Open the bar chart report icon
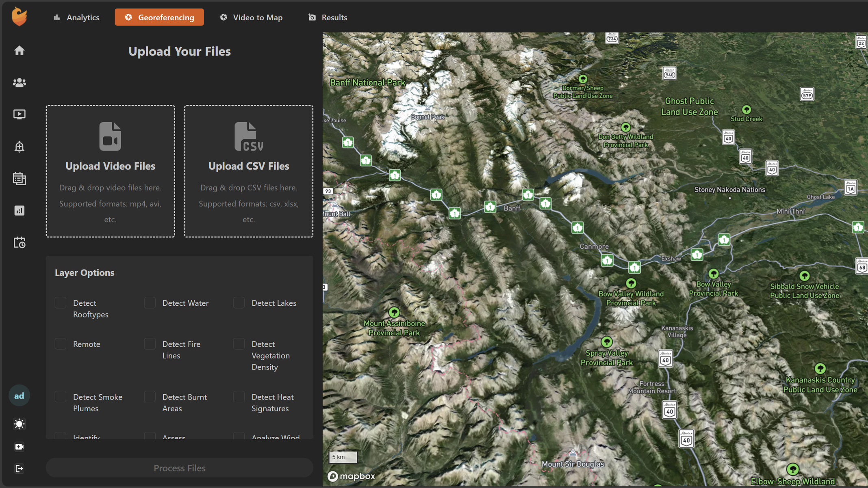 pos(19,210)
